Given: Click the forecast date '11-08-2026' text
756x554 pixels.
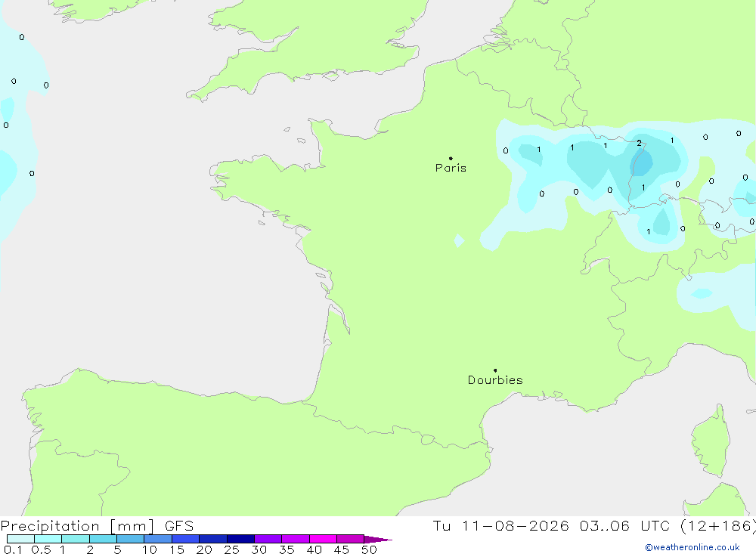Looking at the screenshot, I should [516, 526].
